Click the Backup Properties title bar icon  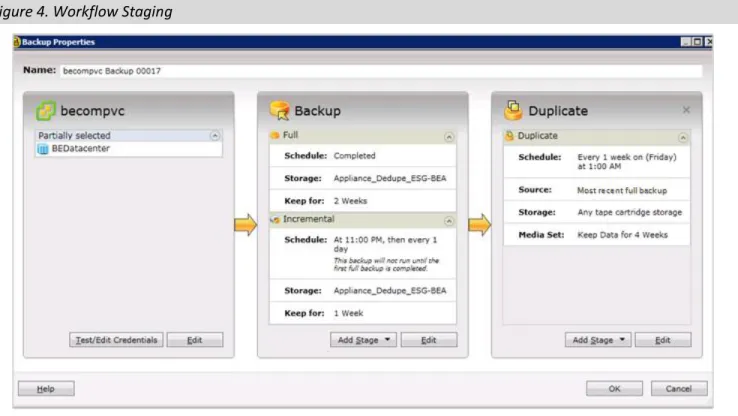pyautogui.click(x=16, y=42)
